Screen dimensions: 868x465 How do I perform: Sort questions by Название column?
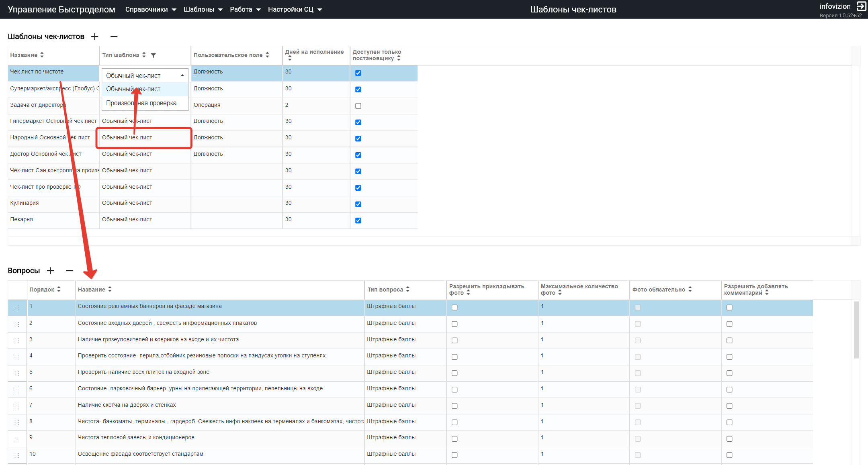click(110, 289)
